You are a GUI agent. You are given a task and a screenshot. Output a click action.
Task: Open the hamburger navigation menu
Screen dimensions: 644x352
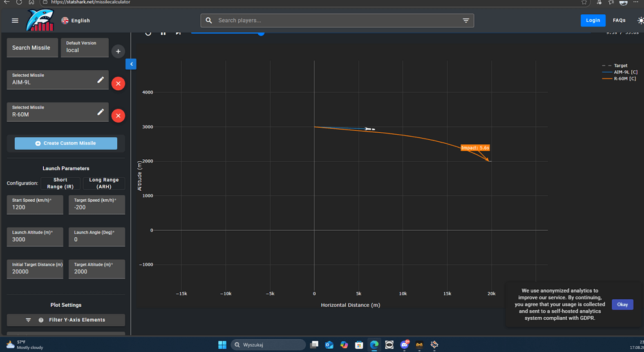pyautogui.click(x=15, y=21)
